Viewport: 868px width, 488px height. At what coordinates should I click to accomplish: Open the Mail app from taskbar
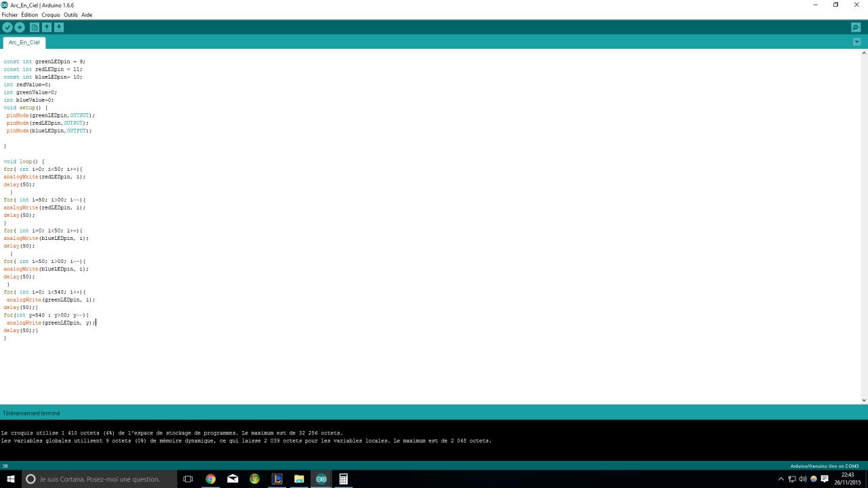233,479
